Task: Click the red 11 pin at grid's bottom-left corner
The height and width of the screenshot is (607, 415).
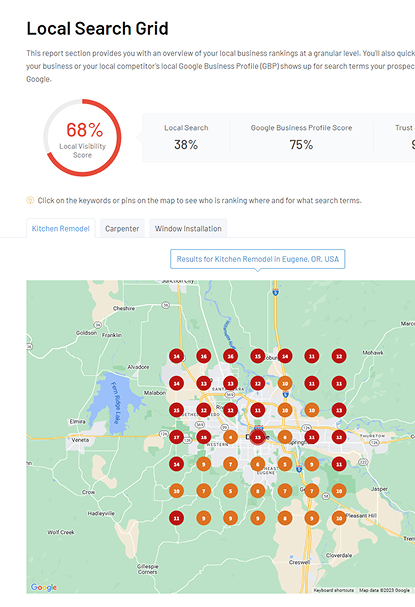Action: (177, 518)
